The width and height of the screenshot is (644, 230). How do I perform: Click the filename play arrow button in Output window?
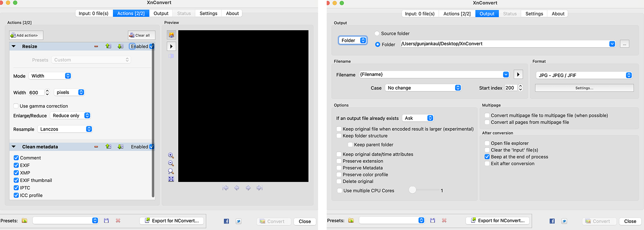518,74
